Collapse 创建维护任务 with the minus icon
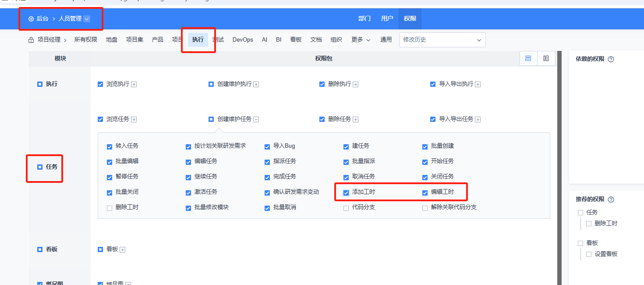644x285 pixels. (x=256, y=119)
